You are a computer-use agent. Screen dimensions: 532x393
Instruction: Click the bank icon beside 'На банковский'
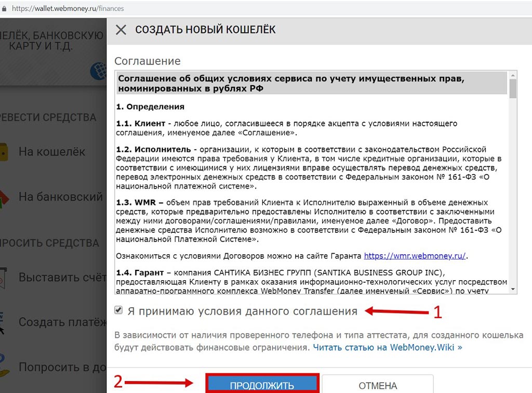(4, 199)
